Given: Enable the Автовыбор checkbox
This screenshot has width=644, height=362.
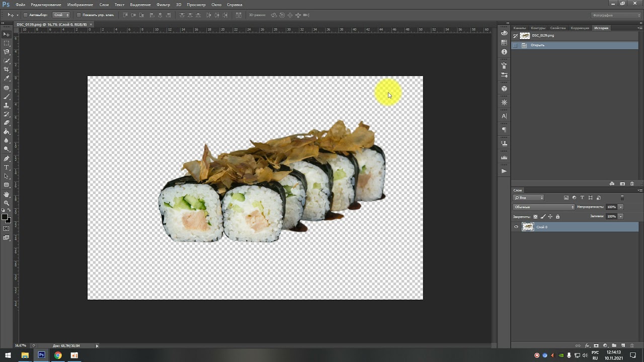Looking at the screenshot, I should 26,15.
